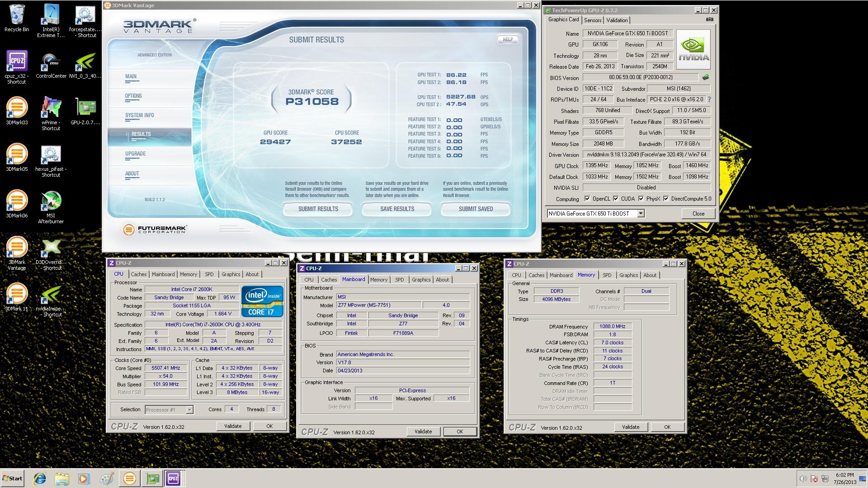868x488 pixels.
Task: Switch to the Validation tab in GPU-Z
Action: (617, 20)
